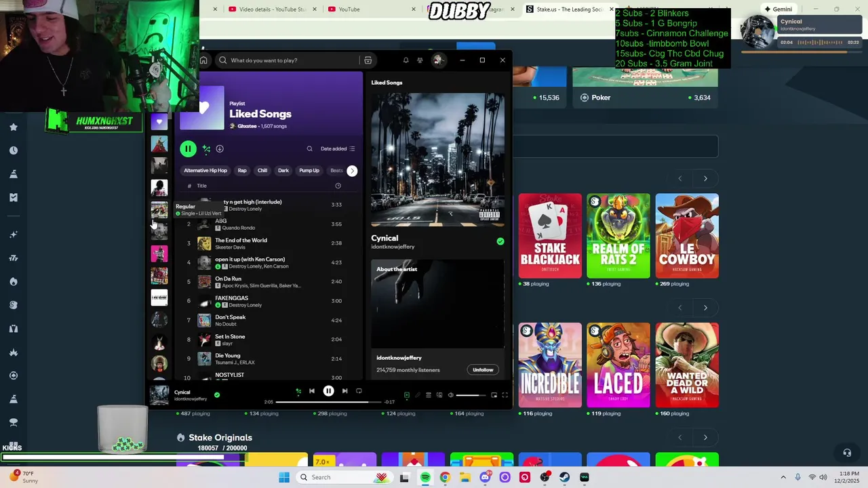The height and width of the screenshot is (488, 868).
Task: Connect to a device
Action: pyautogui.click(x=439, y=395)
